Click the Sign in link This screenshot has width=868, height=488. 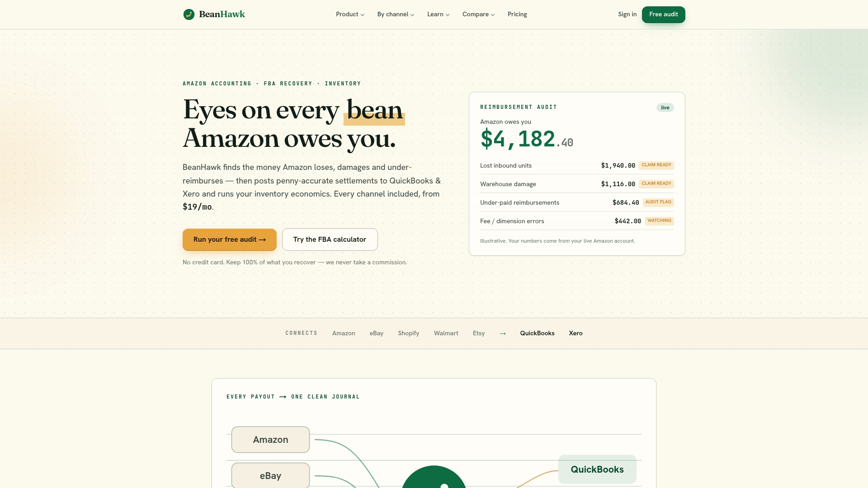coord(627,14)
